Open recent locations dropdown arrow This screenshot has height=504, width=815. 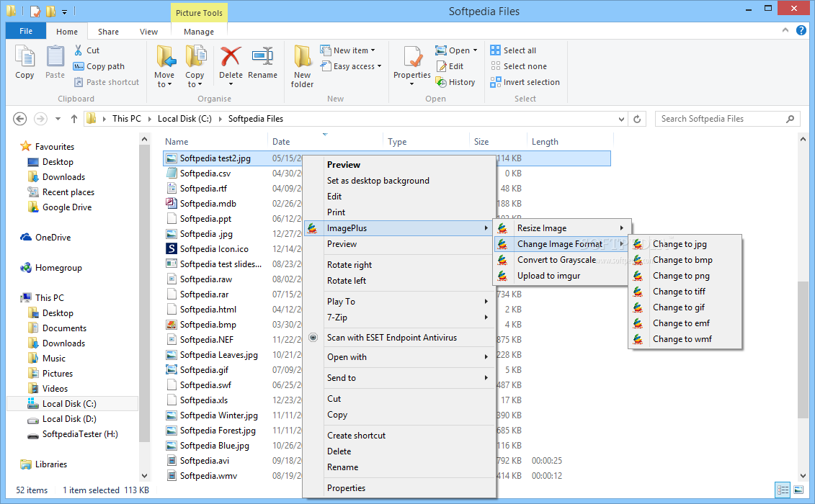point(58,119)
